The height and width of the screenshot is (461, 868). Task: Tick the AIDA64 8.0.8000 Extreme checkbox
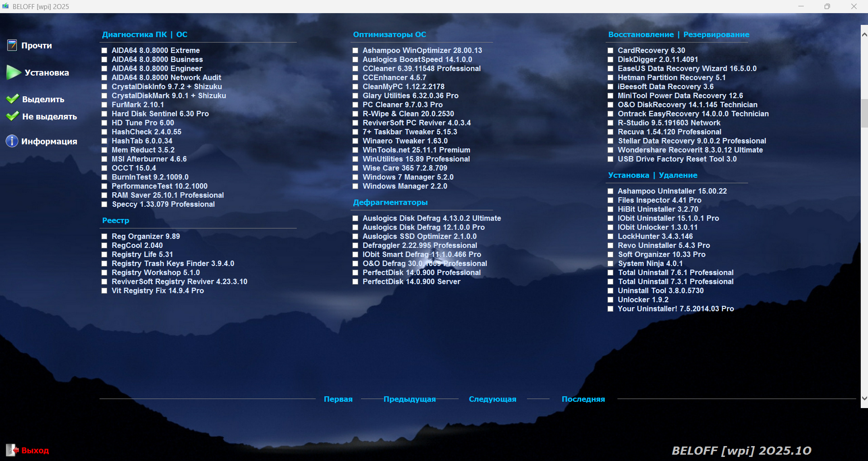[x=104, y=51]
